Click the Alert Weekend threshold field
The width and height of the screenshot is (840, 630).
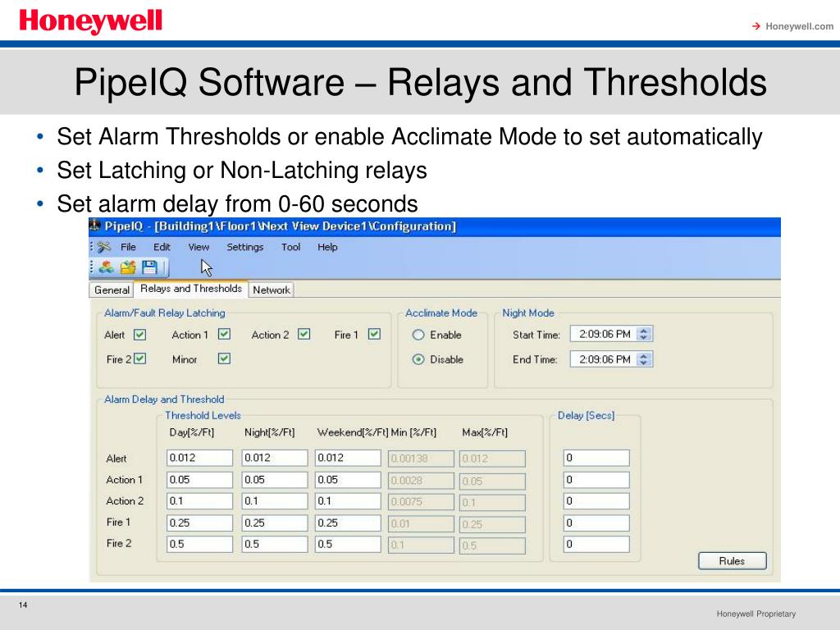click(348, 458)
